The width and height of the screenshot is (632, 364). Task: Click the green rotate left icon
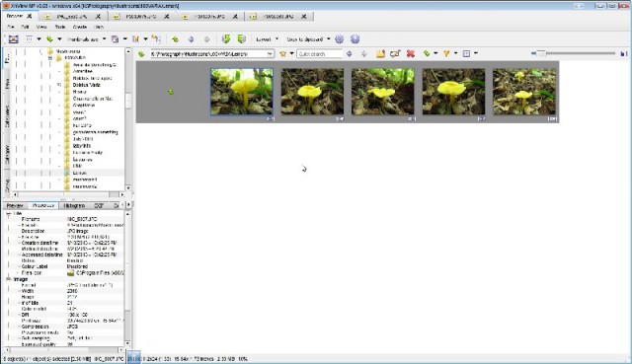tap(226, 39)
